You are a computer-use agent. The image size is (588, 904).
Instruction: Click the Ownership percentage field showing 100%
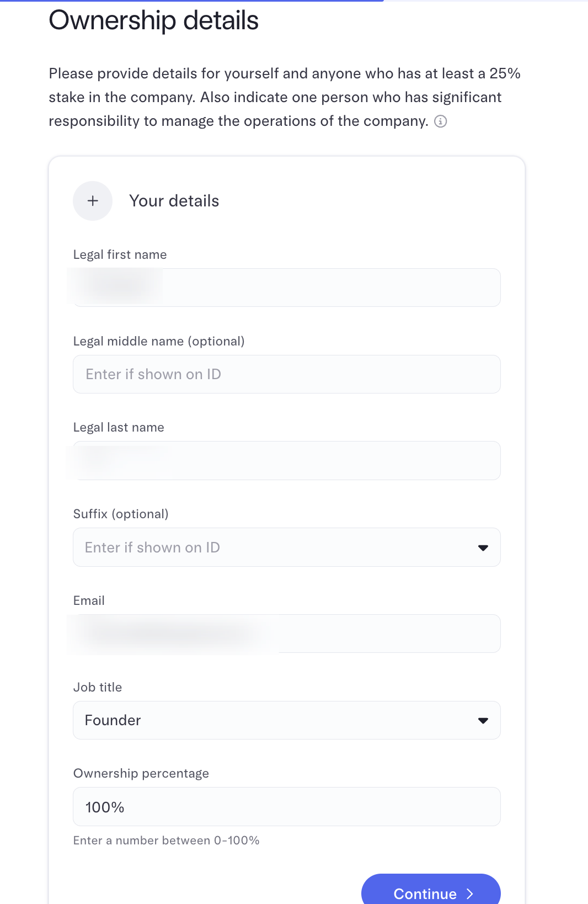(287, 807)
